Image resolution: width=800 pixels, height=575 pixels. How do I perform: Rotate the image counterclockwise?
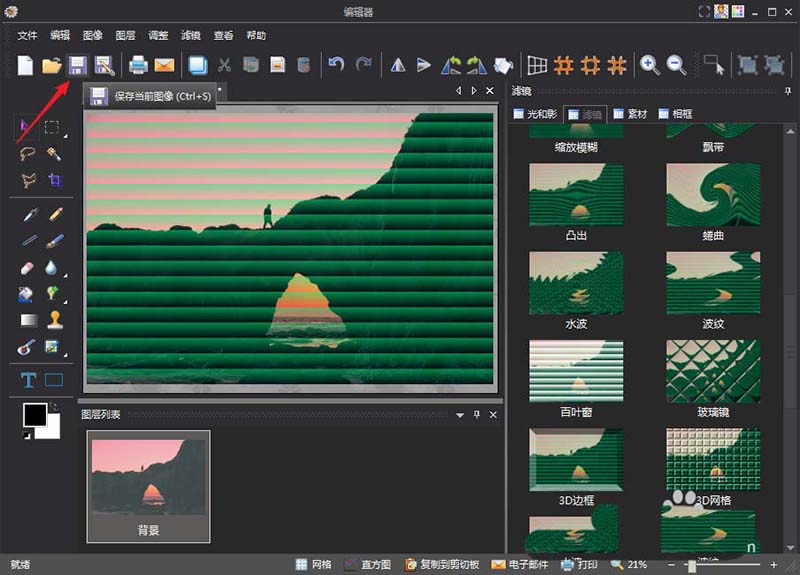(451, 65)
